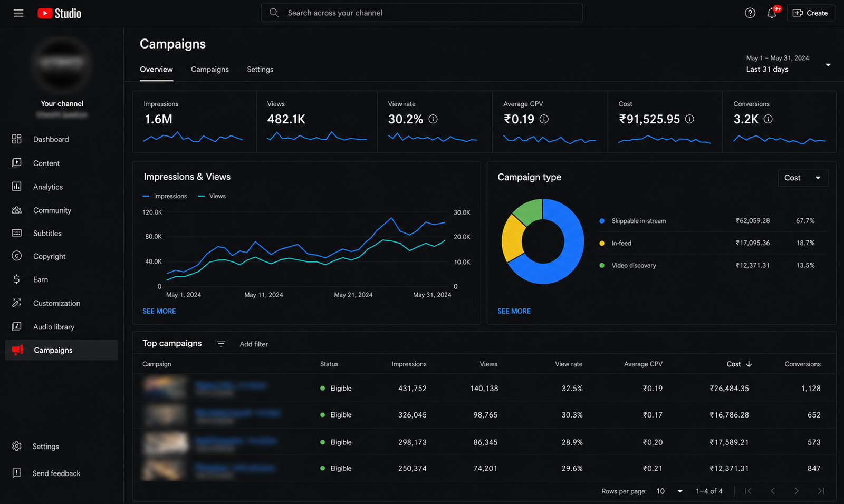Focus the channel search field
844x504 pixels.
coord(421,13)
